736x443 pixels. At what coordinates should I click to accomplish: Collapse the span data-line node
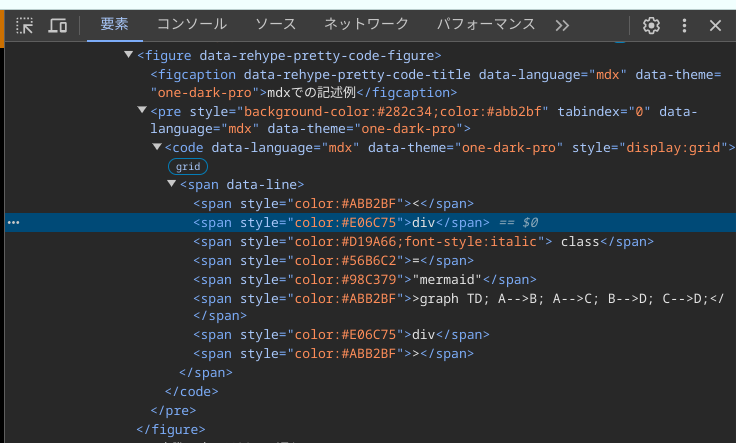pyautogui.click(x=172, y=184)
